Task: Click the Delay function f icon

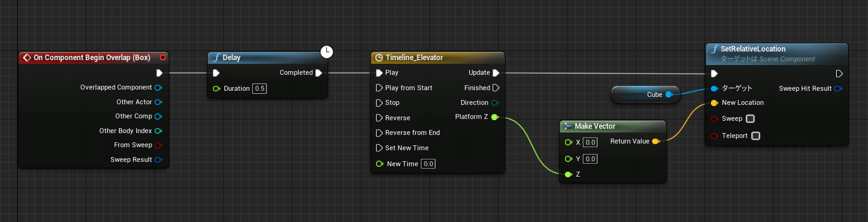Action: pyautogui.click(x=216, y=58)
